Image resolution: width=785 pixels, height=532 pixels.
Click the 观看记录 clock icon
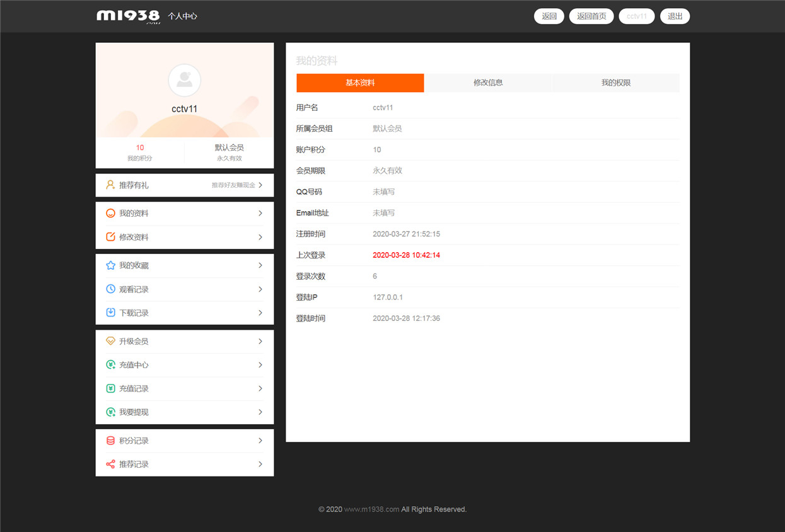coord(110,289)
